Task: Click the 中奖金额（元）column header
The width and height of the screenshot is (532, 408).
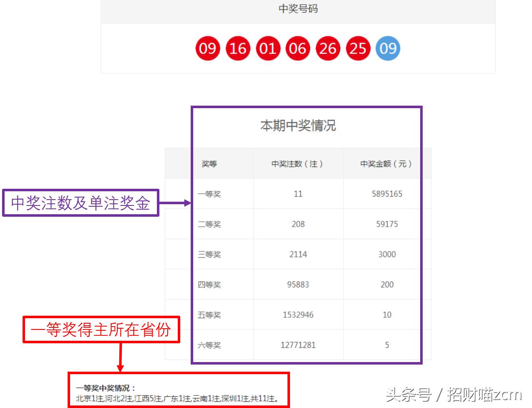Action: coord(386,164)
